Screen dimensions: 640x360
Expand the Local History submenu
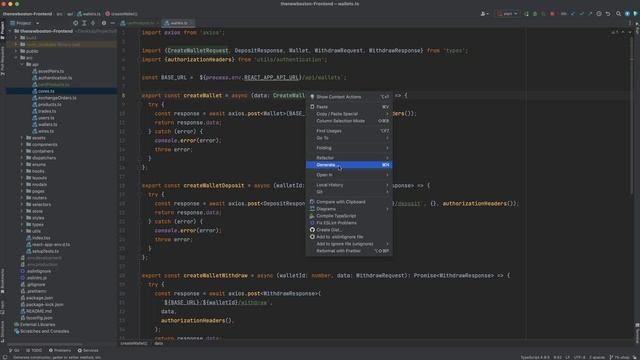point(349,185)
